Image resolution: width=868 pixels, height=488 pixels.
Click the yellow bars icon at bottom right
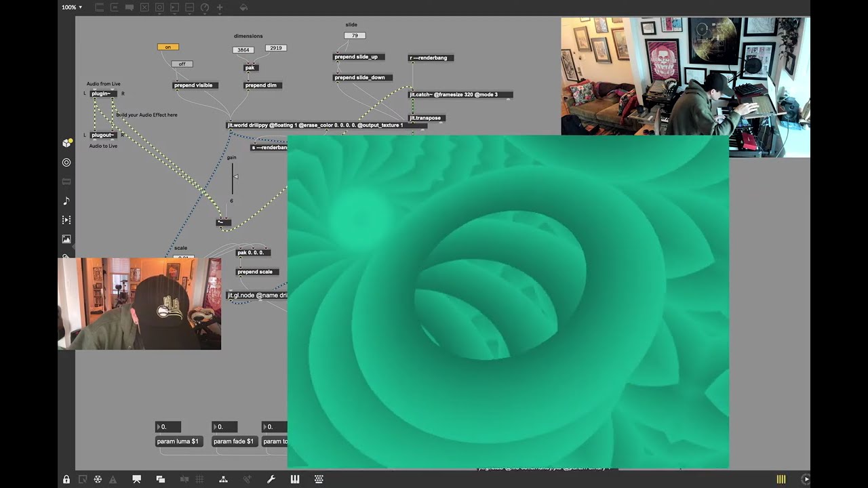(x=781, y=479)
